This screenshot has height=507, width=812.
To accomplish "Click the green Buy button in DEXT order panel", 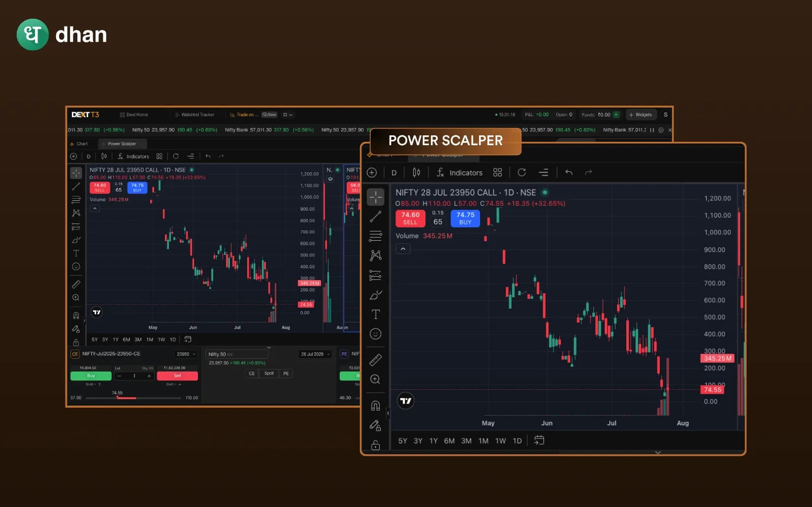I will coord(91,376).
